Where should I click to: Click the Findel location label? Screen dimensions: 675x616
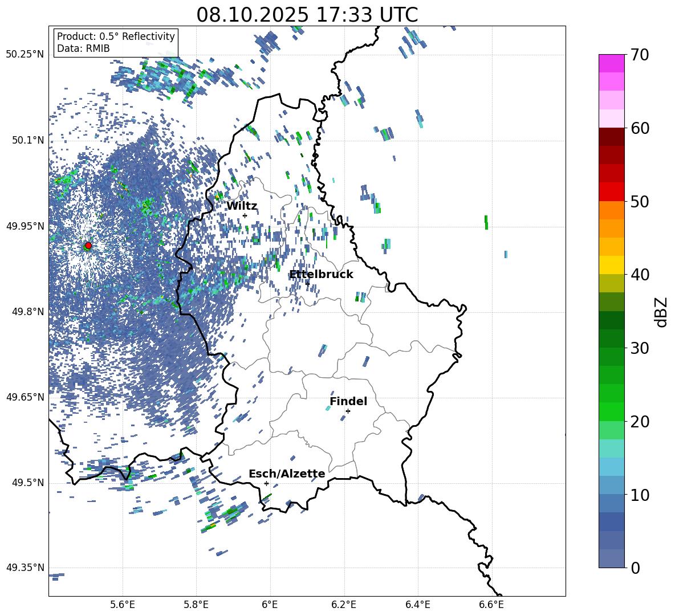pyautogui.click(x=348, y=401)
